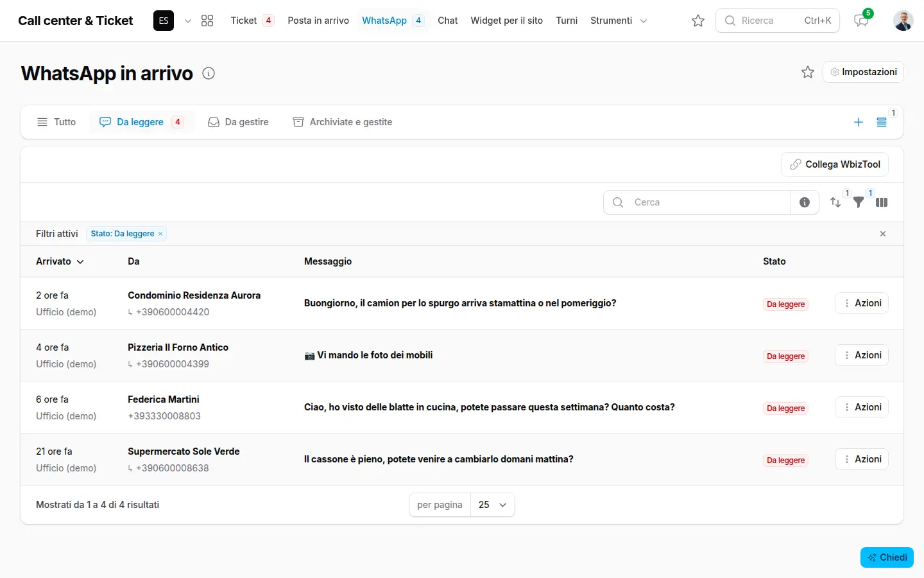Open the apps grid icon in header
This screenshot has width=924, height=578.
(207, 21)
